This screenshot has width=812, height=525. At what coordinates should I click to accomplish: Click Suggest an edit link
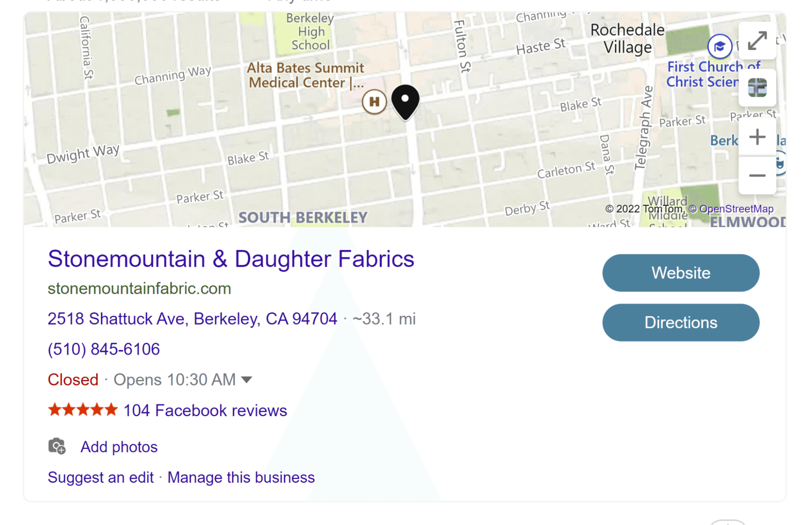pos(101,477)
